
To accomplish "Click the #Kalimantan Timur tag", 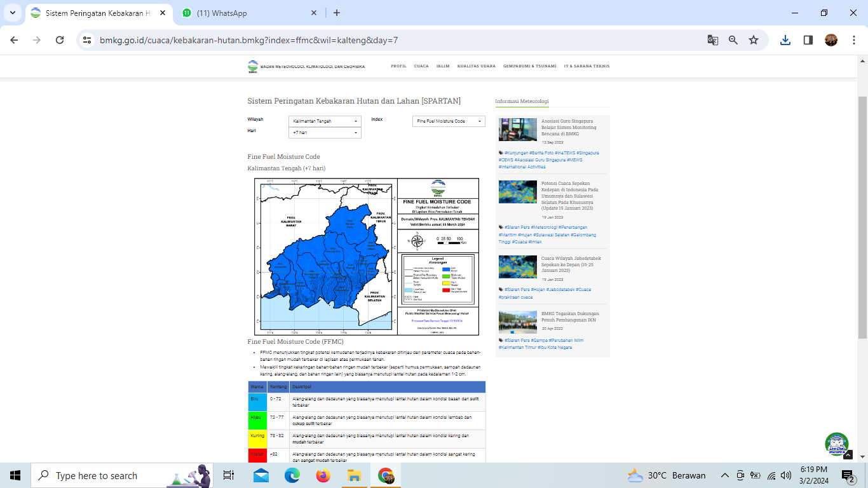I will pos(517,348).
